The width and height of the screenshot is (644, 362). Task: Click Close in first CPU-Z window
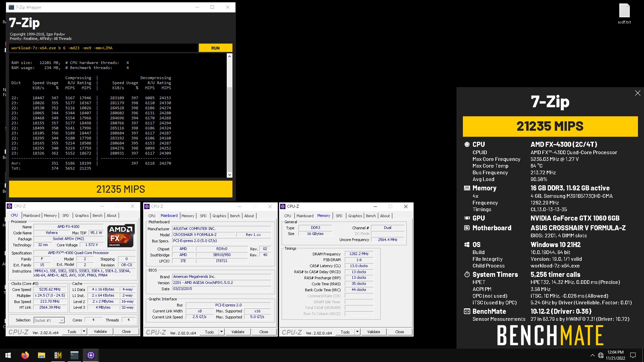pos(126,331)
